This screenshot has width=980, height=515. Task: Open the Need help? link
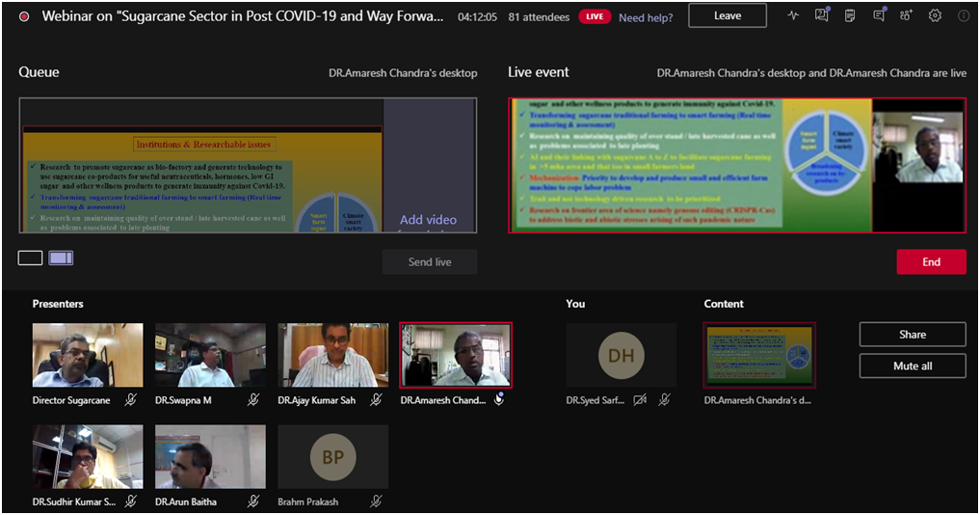[646, 16]
